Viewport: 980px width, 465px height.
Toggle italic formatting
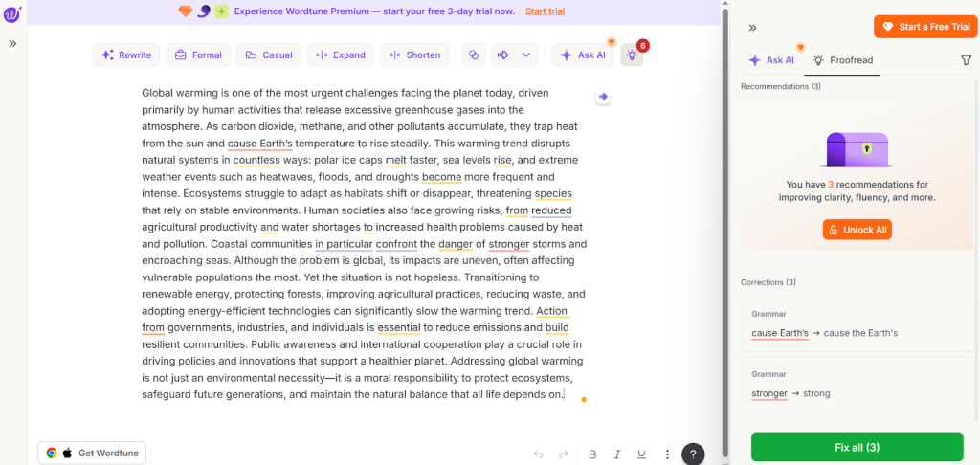coord(617,454)
